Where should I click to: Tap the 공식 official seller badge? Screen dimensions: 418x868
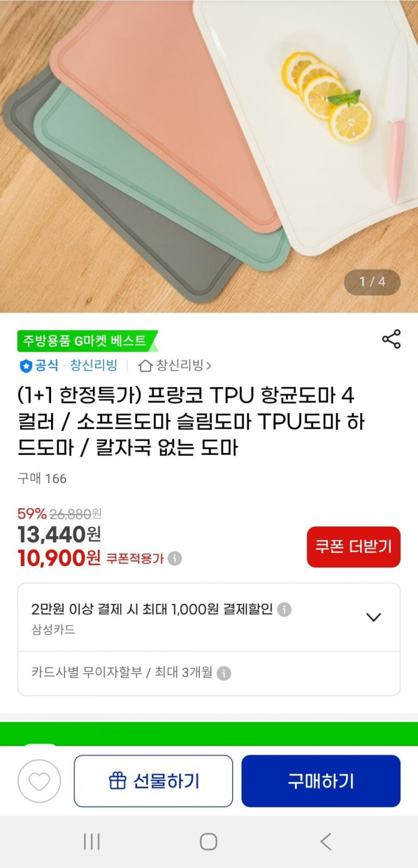pos(39,365)
